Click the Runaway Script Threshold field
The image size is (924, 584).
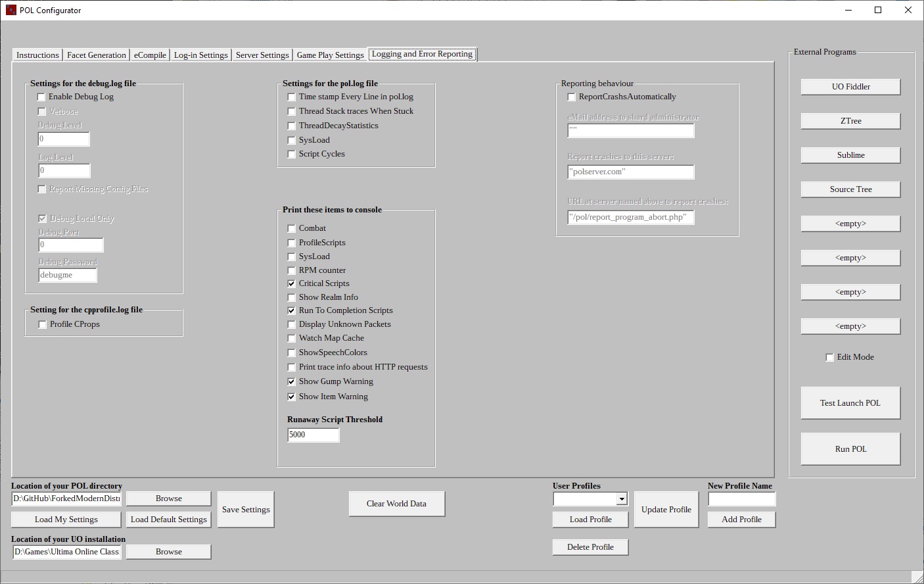[313, 435]
